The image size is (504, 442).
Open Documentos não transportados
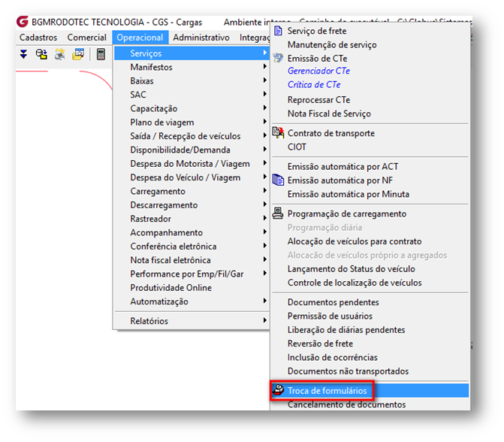coord(348,371)
